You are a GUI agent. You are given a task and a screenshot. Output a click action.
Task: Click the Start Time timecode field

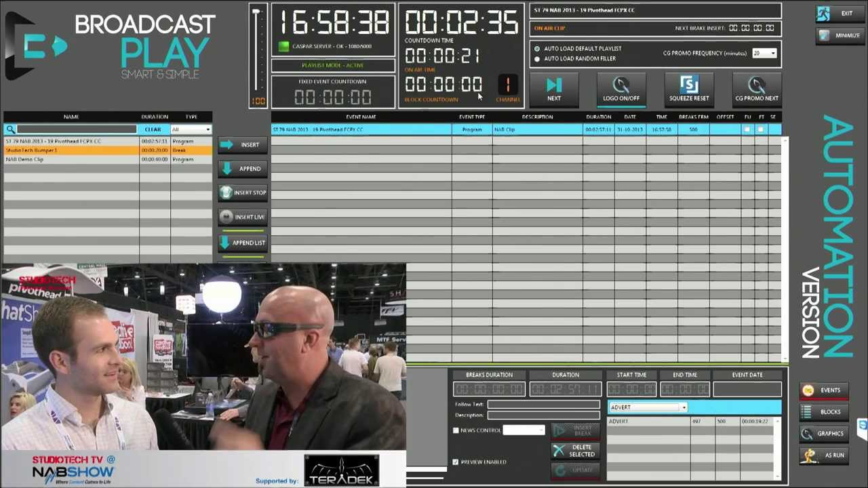631,389
